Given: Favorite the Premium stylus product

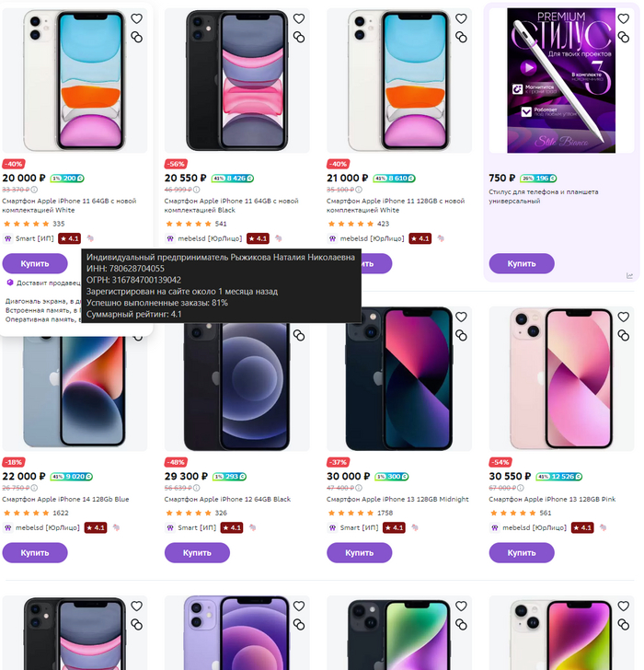Looking at the screenshot, I should pyautogui.click(x=624, y=18).
